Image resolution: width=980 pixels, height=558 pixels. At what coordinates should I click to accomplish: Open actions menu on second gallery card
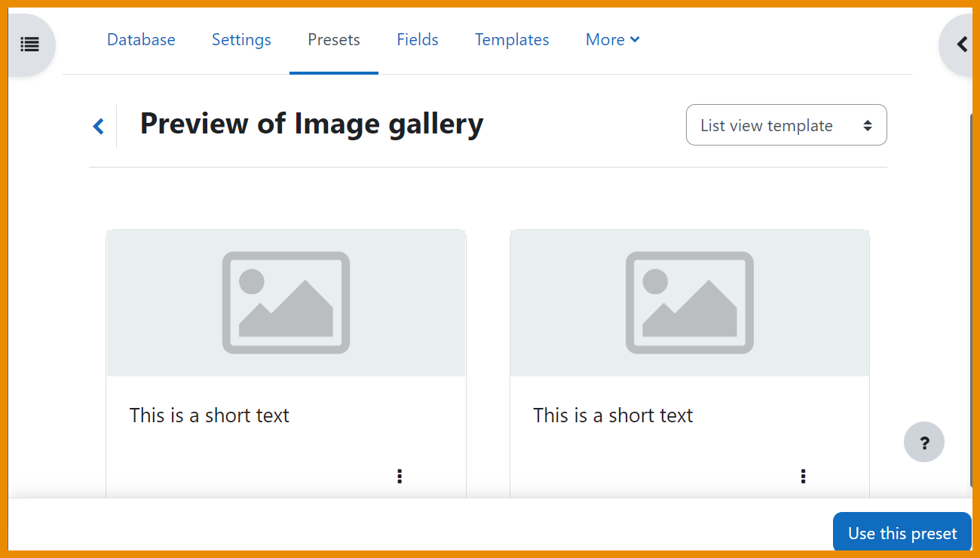803,476
